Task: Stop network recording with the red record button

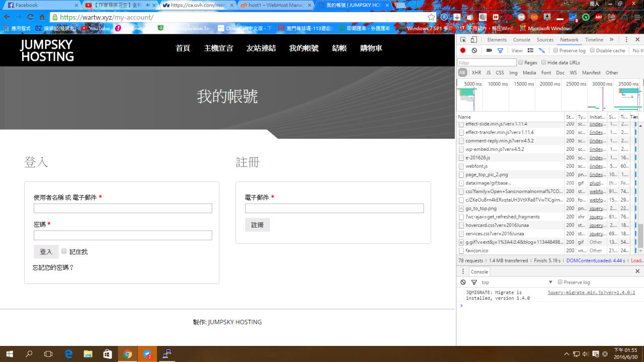Action: (x=463, y=50)
